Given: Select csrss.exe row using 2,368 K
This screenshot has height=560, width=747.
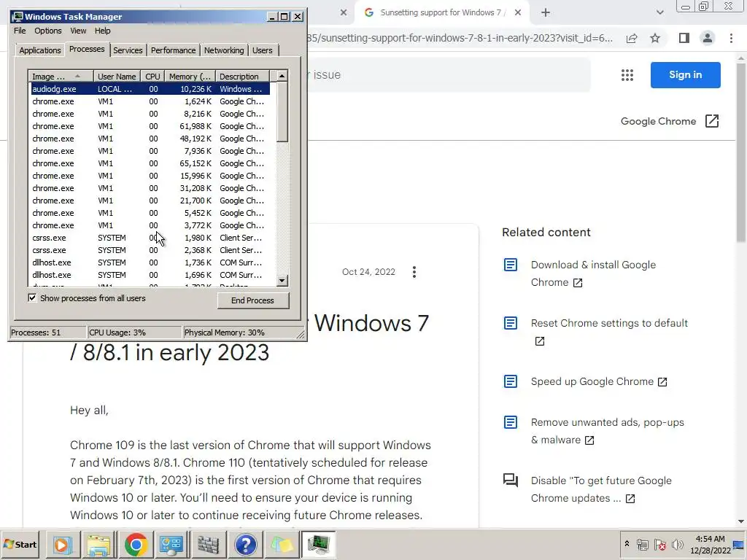Looking at the screenshot, I should [x=150, y=250].
